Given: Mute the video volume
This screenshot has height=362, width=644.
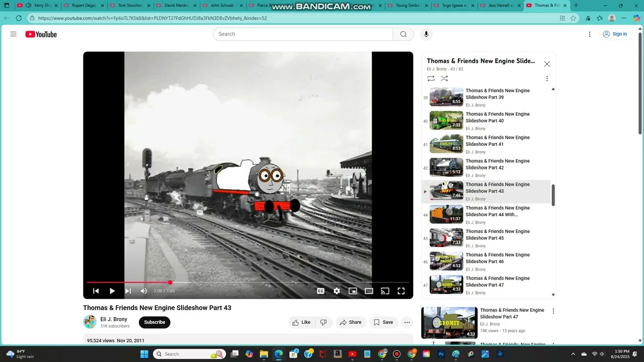Looking at the screenshot, I should 144,291.
